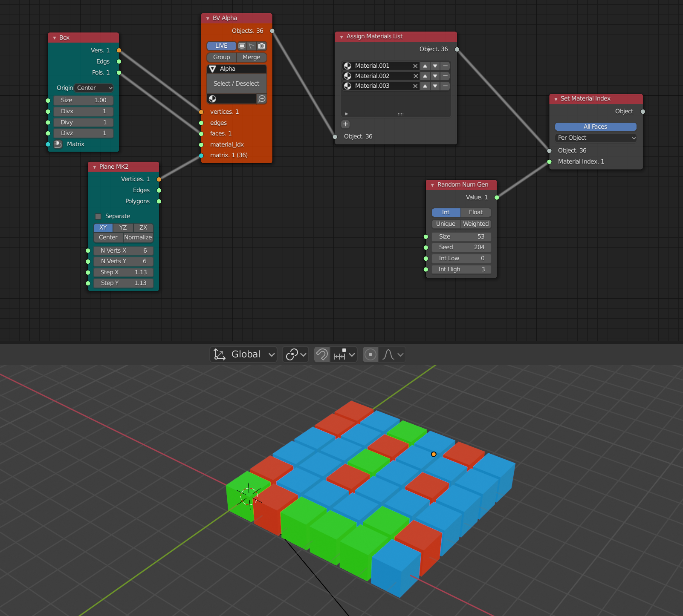This screenshot has width=683, height=616.
Task: Toggle LIVE processing on BV Alpha node
Action: pos(221,46)
